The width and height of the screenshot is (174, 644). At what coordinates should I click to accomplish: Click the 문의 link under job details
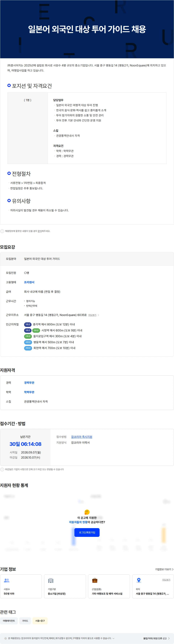[40, 231]
